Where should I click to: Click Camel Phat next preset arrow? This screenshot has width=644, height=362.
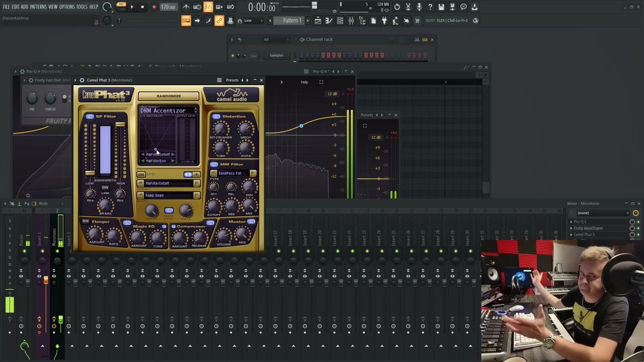click(247, 80)
